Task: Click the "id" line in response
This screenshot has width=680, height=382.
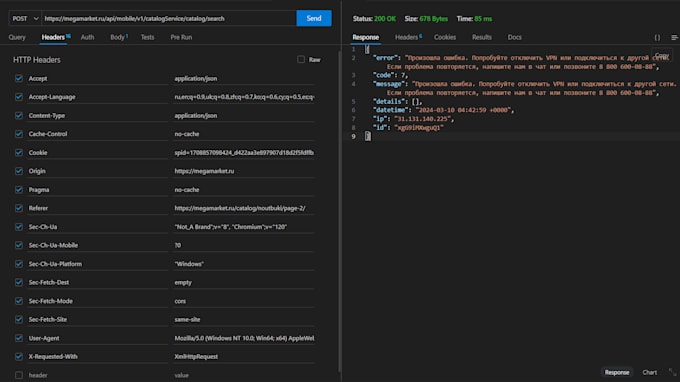Action: 408,127
